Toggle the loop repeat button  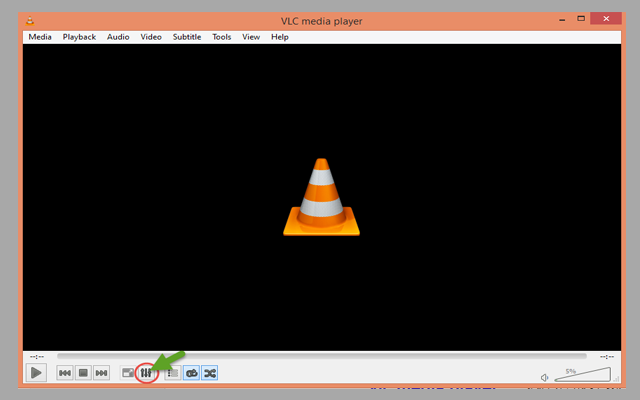pyautogui.click(x=191, y=373)
